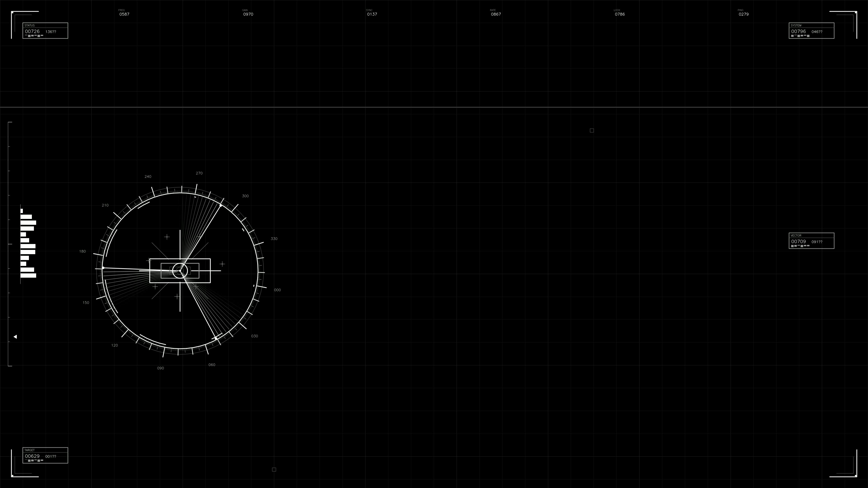The height and width of the screenshot is (488, 868).
Task: Click the 00709 vector value
Action: click(x=798, y=242)
